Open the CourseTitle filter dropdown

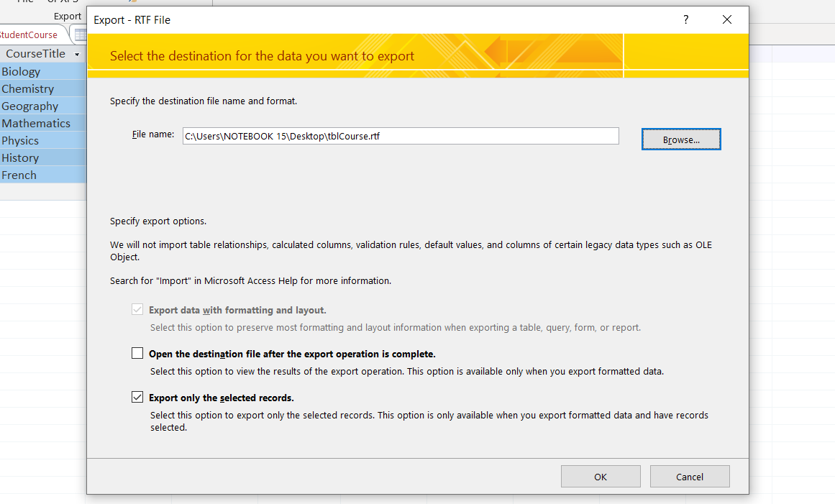pyautogui.click(x=76, y=53)
